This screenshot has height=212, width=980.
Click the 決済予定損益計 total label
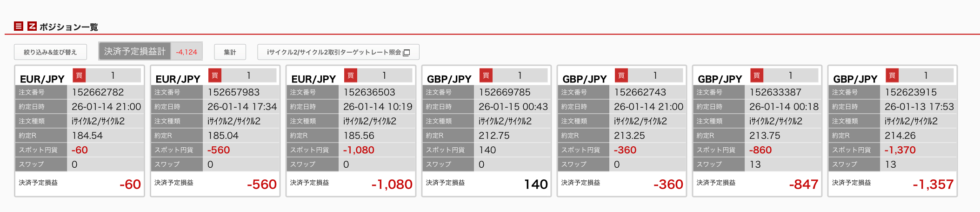135,51
